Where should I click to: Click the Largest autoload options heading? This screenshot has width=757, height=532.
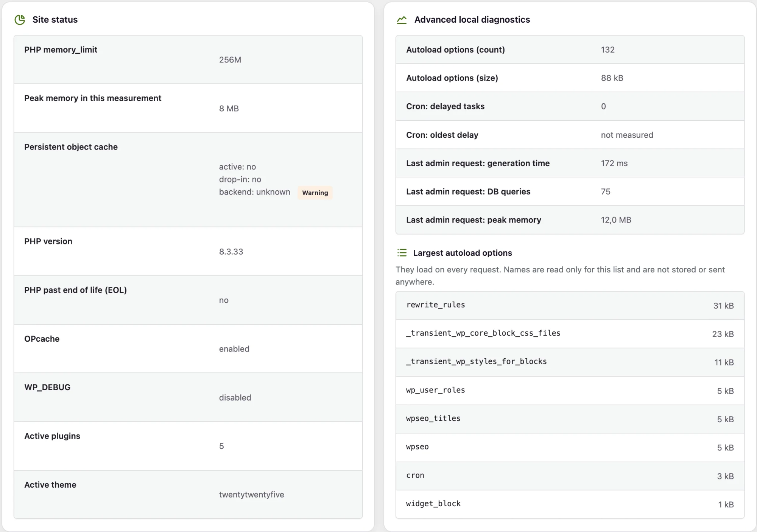click(462, 253)
